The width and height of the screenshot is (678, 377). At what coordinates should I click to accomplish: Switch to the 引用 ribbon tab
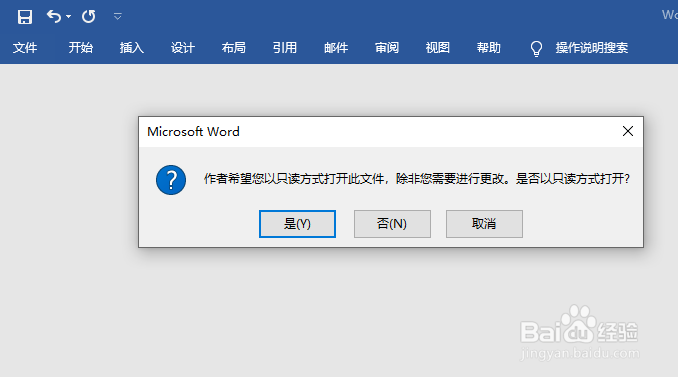pos(285,48)
